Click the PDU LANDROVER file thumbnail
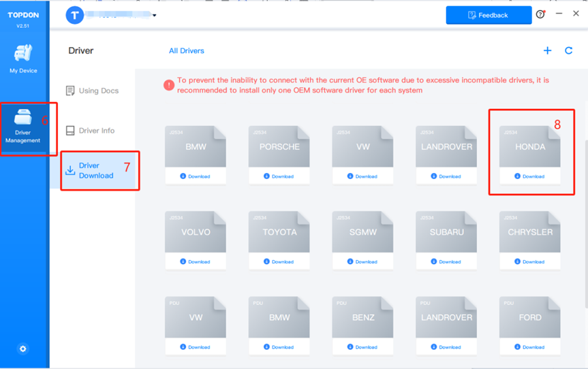 [446, 317]
